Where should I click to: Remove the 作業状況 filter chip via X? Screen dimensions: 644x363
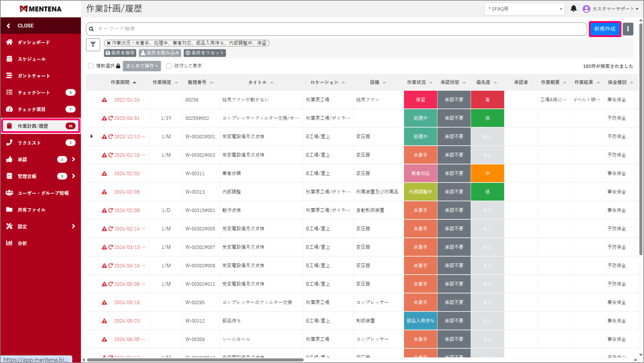click(x=109, y=43)
